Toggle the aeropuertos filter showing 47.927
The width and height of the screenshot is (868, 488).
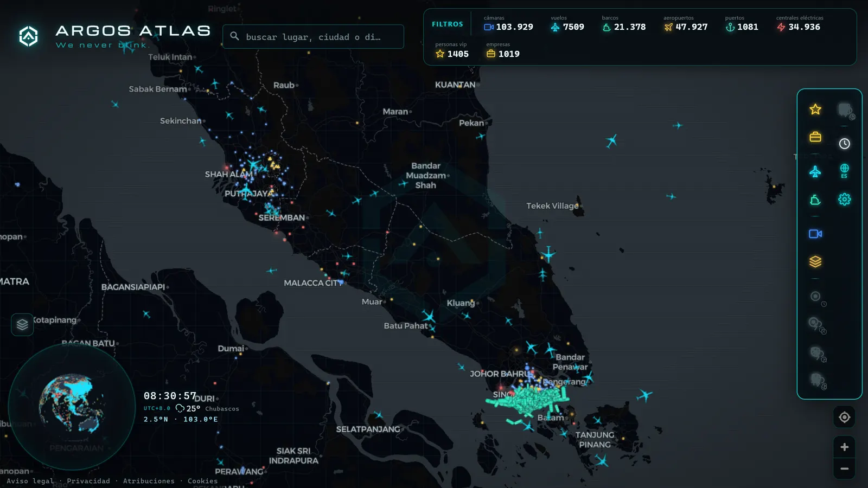[686, 23]
